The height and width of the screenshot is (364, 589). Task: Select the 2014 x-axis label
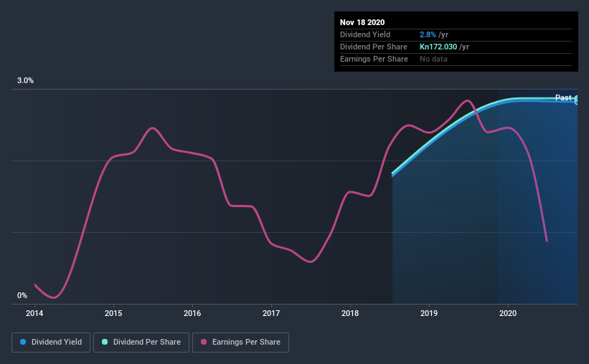pyautogui.click(x=34, y=313)
